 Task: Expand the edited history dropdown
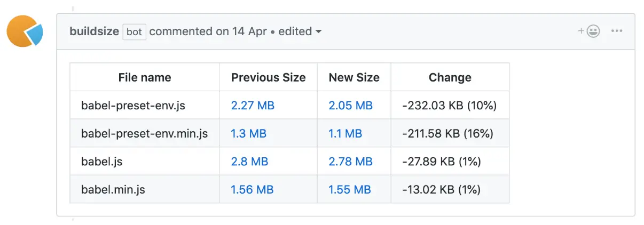(300, 31)
